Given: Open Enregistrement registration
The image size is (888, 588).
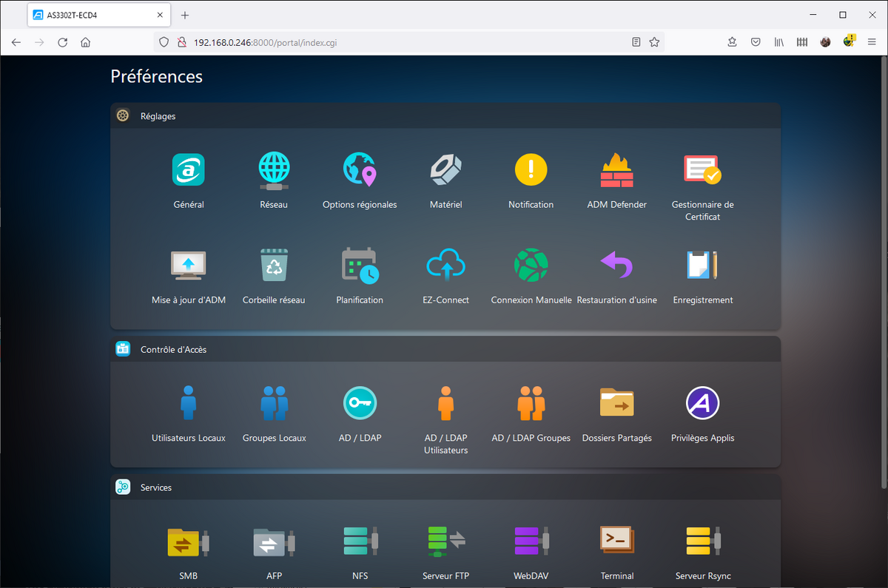Looking at the screenshot, I should [x=702, y=266].
